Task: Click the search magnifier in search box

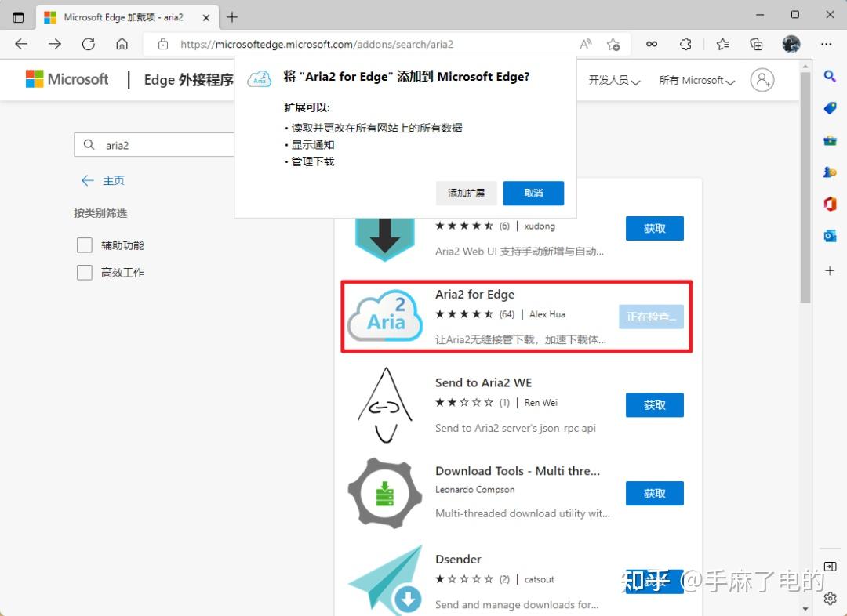Action: (89, 145)
